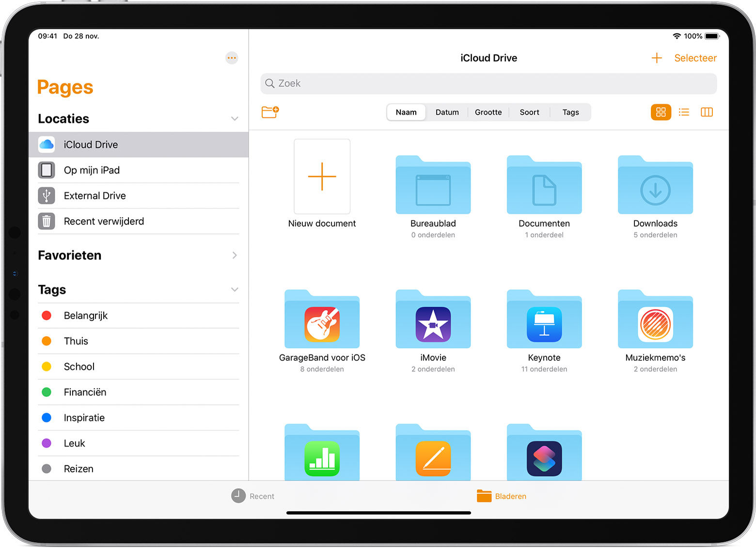Open the Pages folder with pencil icon
The height and width of the screenshot is (548, 756).
[x=433, y=452]
